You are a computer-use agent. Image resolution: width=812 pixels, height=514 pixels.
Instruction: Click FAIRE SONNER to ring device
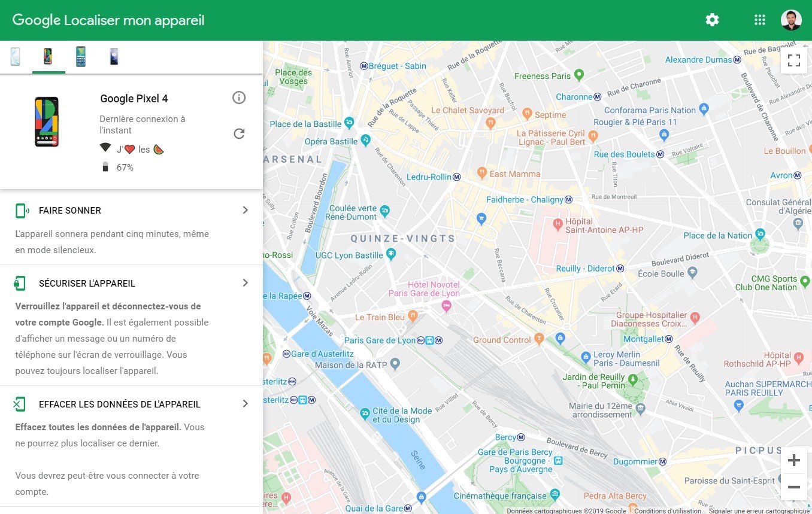click(70, 211)
